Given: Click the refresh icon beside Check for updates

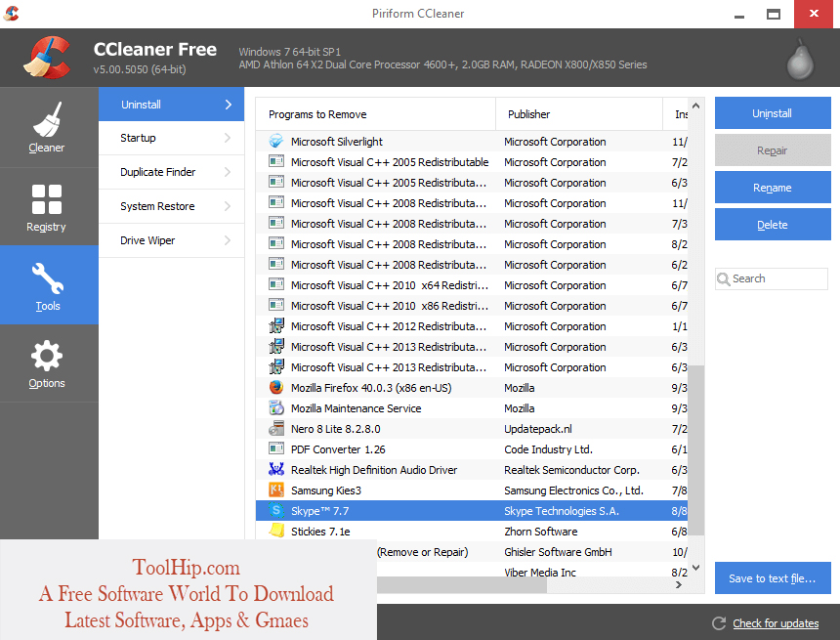Looking at the screenshot, I should tap(719, 623).
